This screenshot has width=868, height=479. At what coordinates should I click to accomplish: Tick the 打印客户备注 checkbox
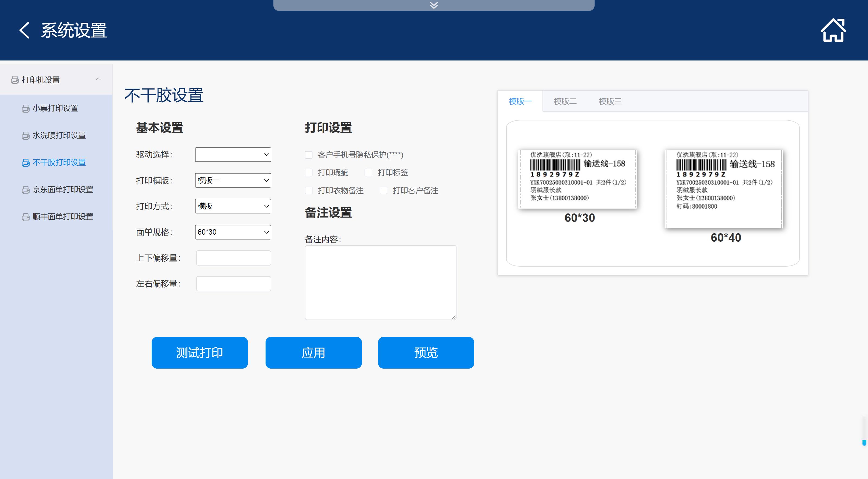point(384,191)
